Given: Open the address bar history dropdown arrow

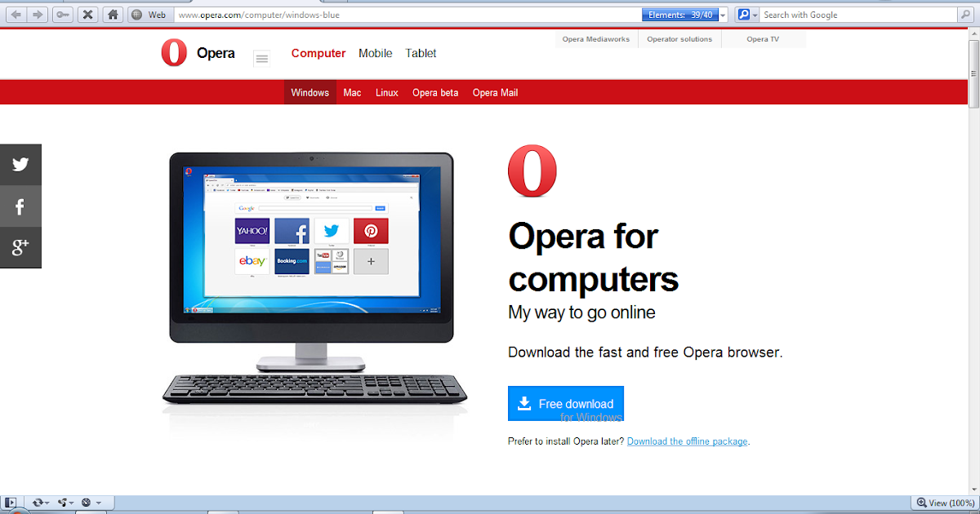Looking at the screenshot, I should [x=724, y=15].
